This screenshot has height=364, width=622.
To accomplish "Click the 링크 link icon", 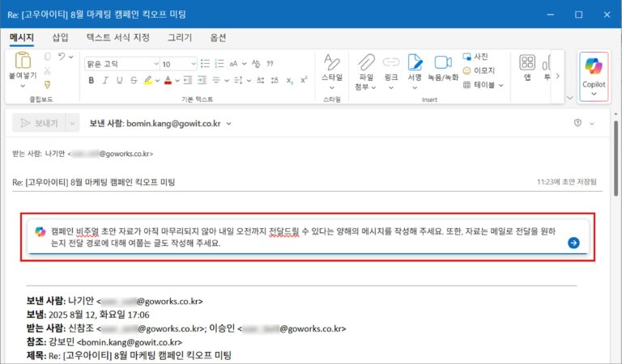I will coord(390,62).
